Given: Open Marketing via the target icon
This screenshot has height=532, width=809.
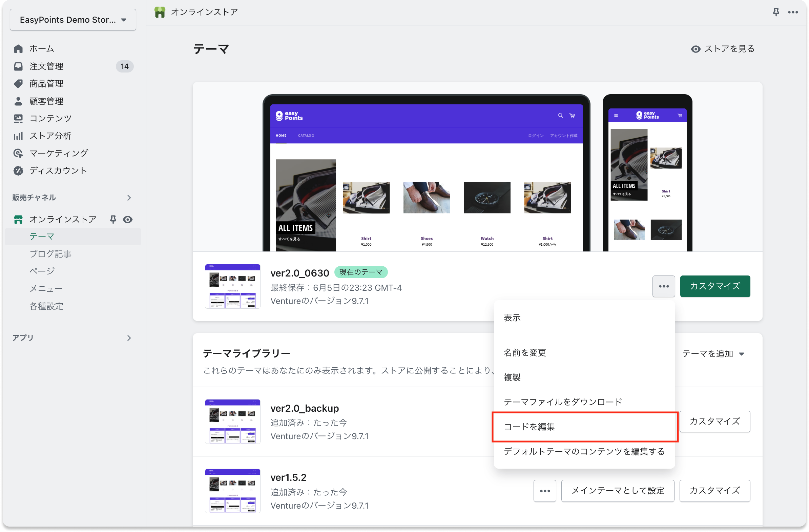Looking at the screenshot, I should 18,153.
